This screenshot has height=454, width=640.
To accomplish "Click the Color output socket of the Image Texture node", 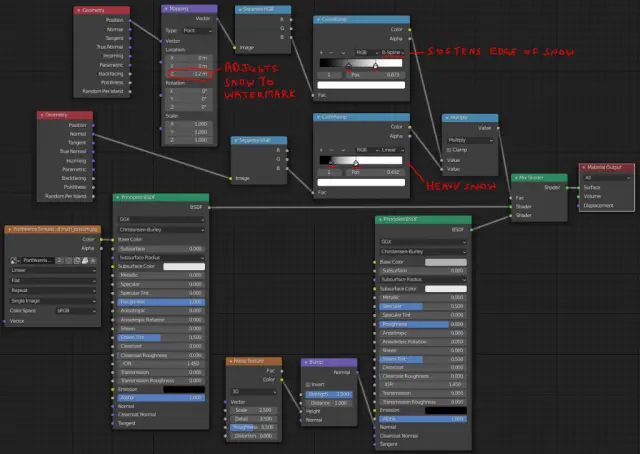I will 101,240.
